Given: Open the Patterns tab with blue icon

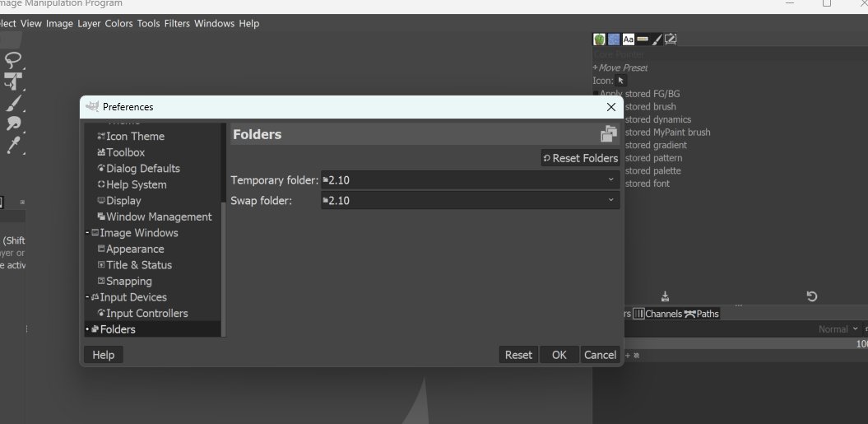Looking at the screenshot, I should (614, 39).
